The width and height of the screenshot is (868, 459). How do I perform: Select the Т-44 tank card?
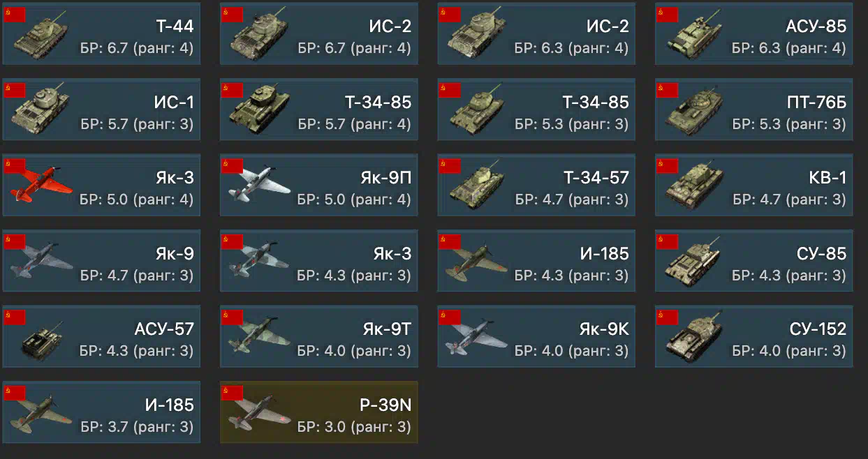101,33
